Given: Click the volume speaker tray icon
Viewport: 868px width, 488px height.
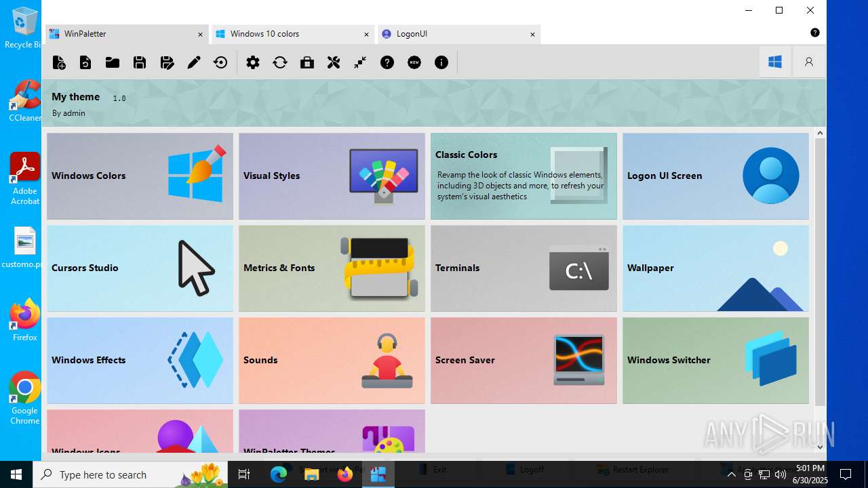Looking at the screenshot, I should point(780,474).
